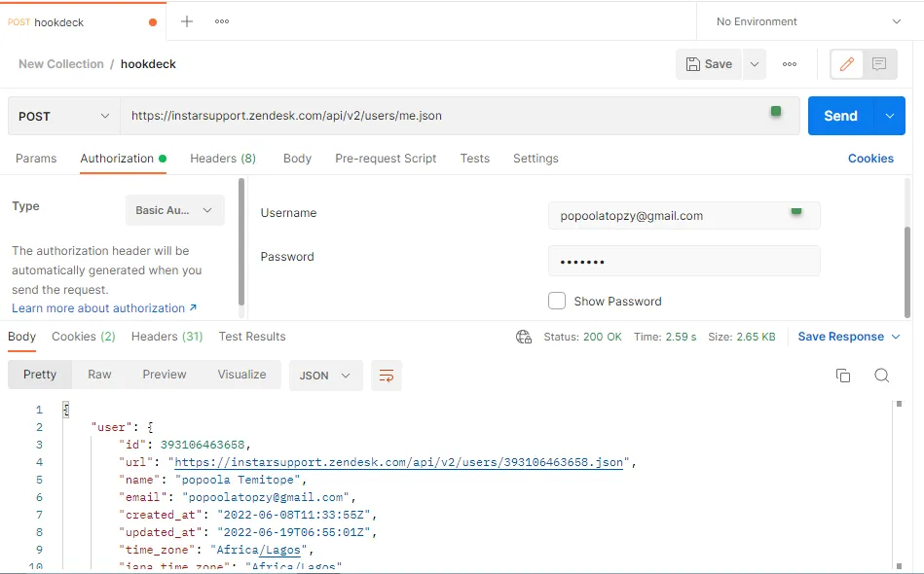The width and height of the screenshot is (924, 574).
Task: Click the id value 393106463658
Action: 203,445
